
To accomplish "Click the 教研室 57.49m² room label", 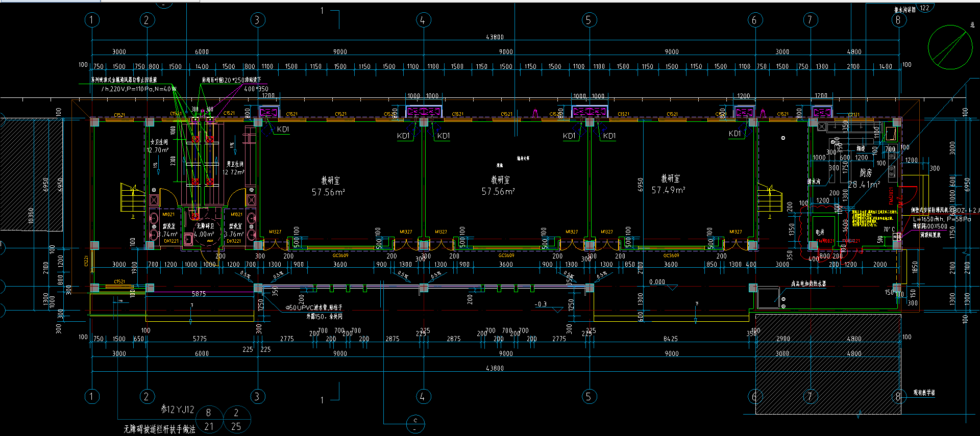I will [x=669, y=184].
